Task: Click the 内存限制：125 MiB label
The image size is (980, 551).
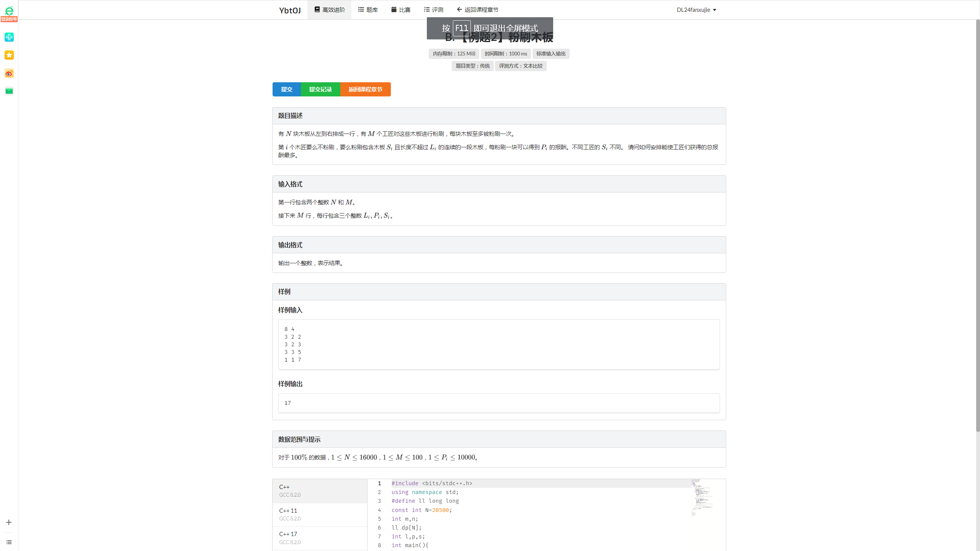Action: tap(454, 54)
